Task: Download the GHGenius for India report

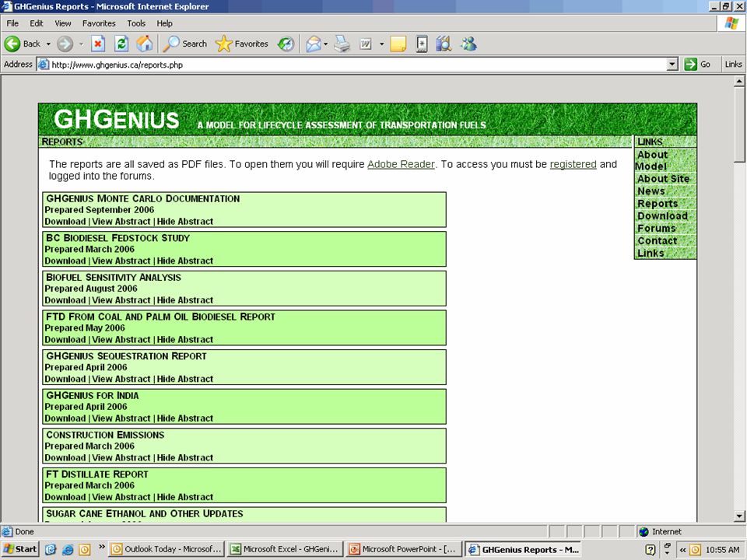Action: (x=65, y=418)
